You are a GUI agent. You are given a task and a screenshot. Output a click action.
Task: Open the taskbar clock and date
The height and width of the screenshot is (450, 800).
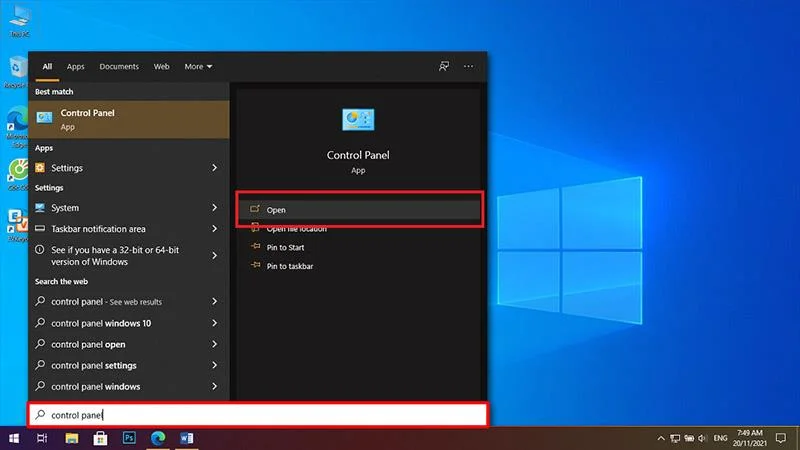(x=749, y=438)
